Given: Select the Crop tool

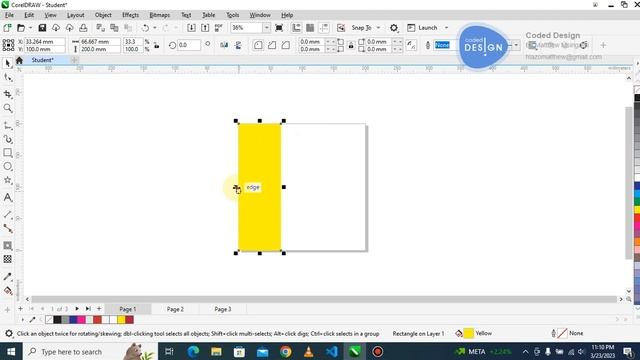Looking at the screenshot, I should click(x=8, y=94).
